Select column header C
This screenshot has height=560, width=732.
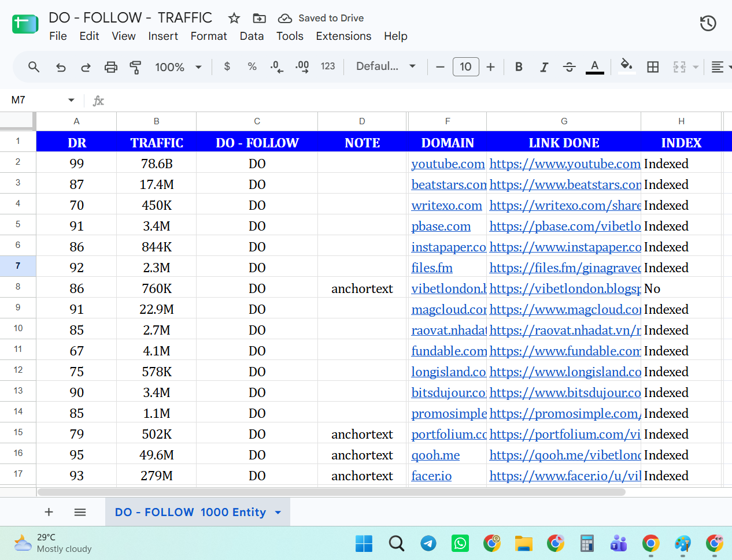(x=257, y=121)
